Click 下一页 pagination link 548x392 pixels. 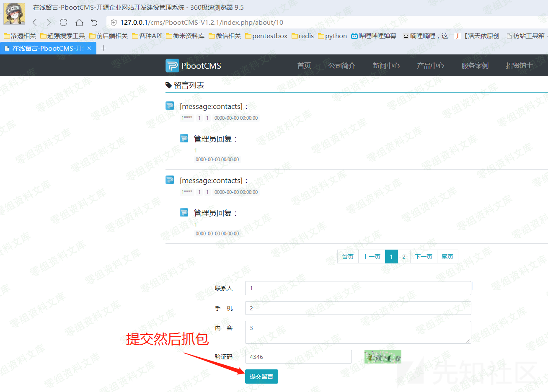click(x=424, y=257)
